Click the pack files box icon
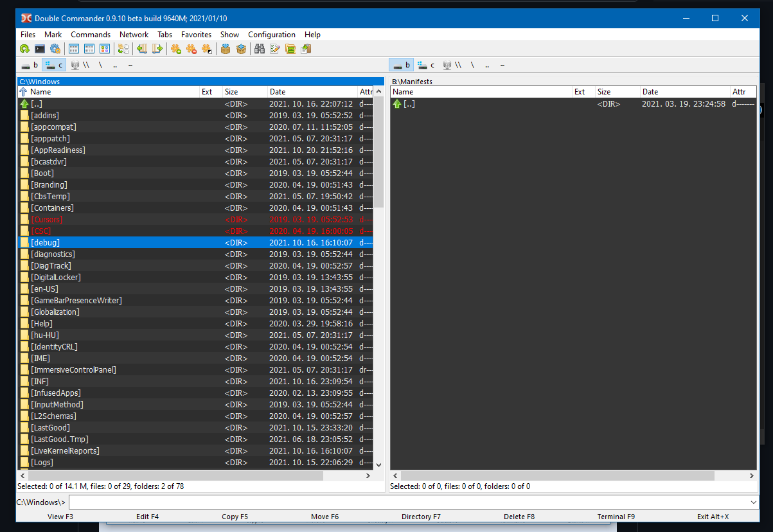Image resolution: width=773 pixels, height=532 pixels. click(226, 49)
